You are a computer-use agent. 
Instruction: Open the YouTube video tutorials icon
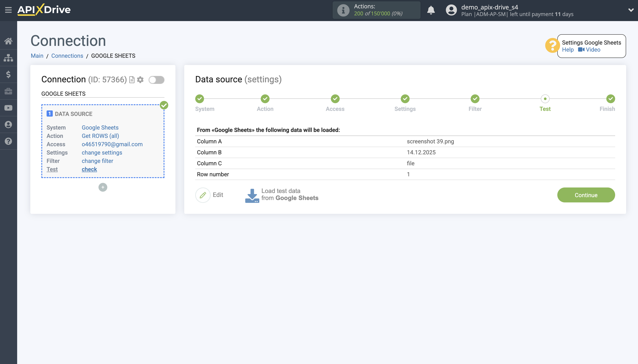point(8,108)
